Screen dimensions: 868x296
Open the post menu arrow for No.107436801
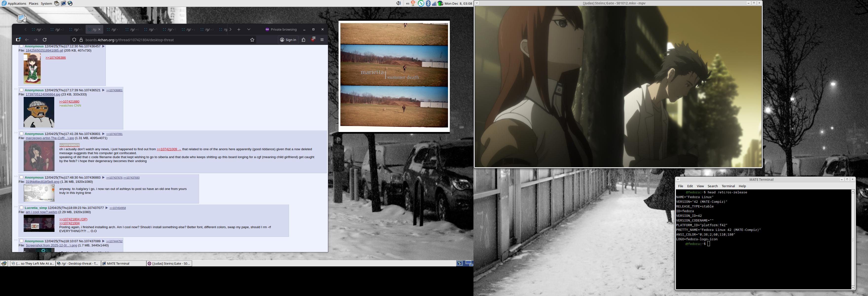click(104, 134)
